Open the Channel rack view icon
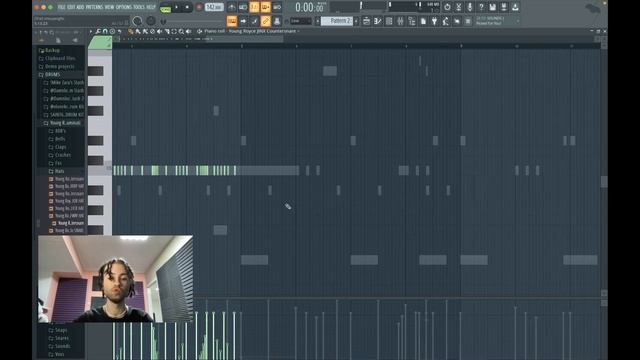Viewport: 640px width, 360px height. [389, 21]
